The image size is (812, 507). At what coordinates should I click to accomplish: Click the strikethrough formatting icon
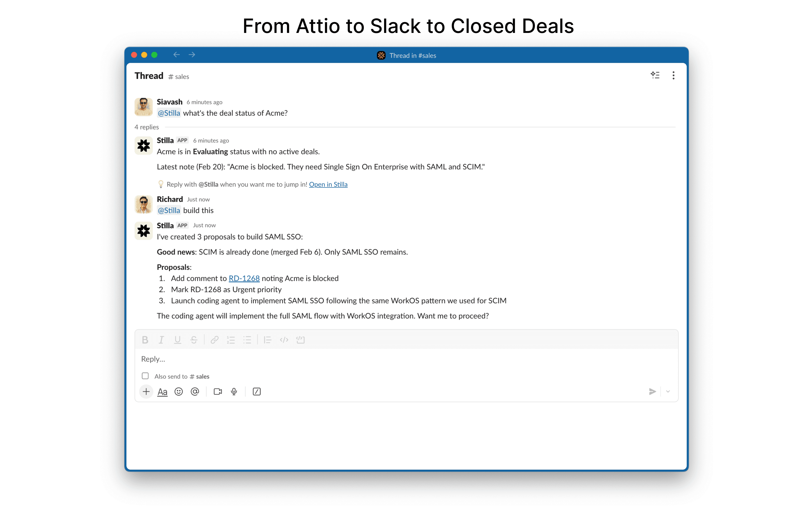tap(194, 340)
